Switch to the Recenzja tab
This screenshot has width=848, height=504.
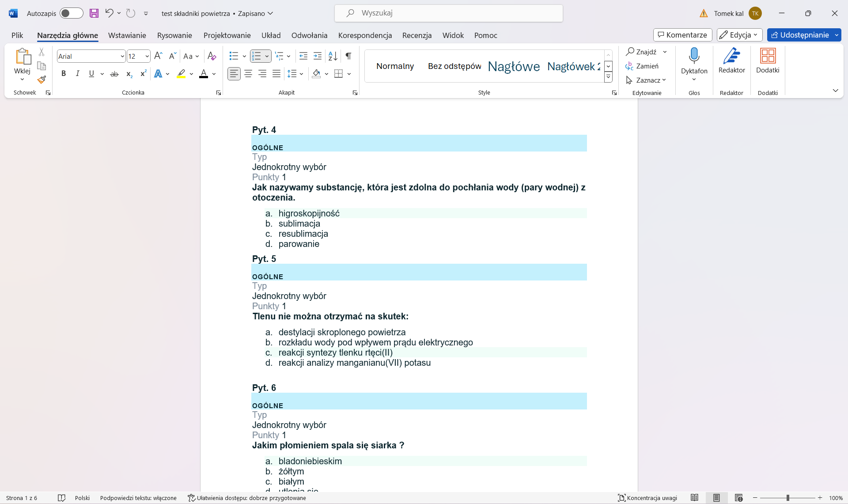pyautogui.click(x=416, y=35)
